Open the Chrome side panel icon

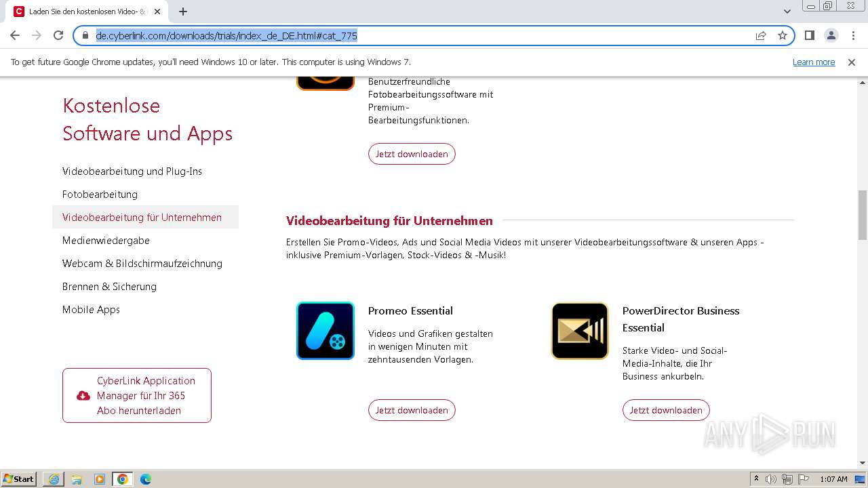coord(809,35)
